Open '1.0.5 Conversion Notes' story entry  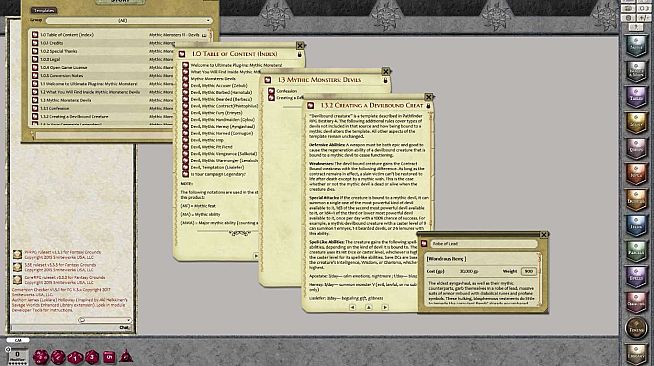coord(61,75)
